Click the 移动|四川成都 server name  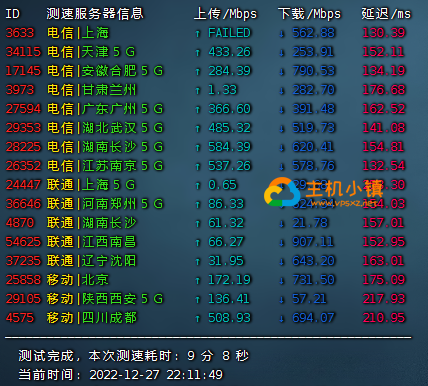coord(92,318)
